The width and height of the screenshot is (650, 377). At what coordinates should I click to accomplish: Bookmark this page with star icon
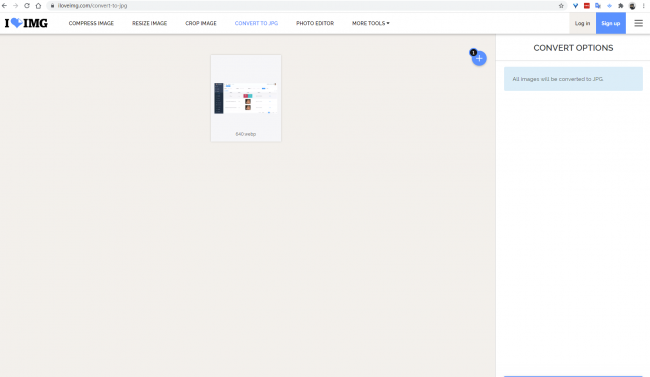coord(561,6)
